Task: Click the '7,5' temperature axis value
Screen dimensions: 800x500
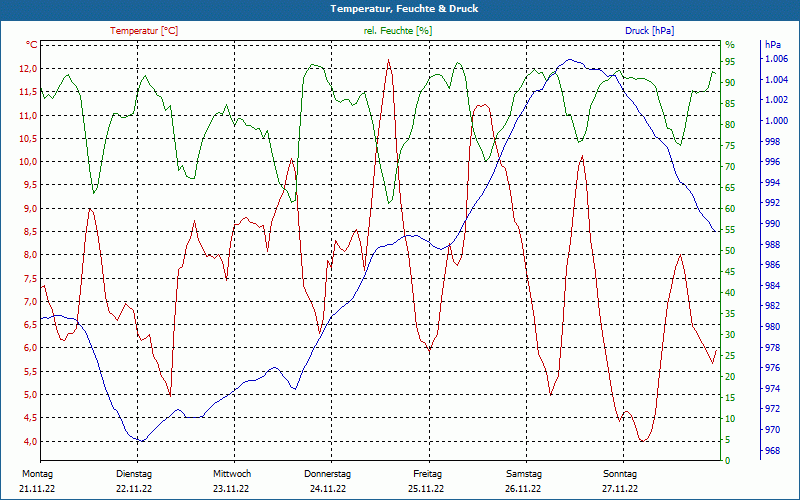Action: [30, 278]
